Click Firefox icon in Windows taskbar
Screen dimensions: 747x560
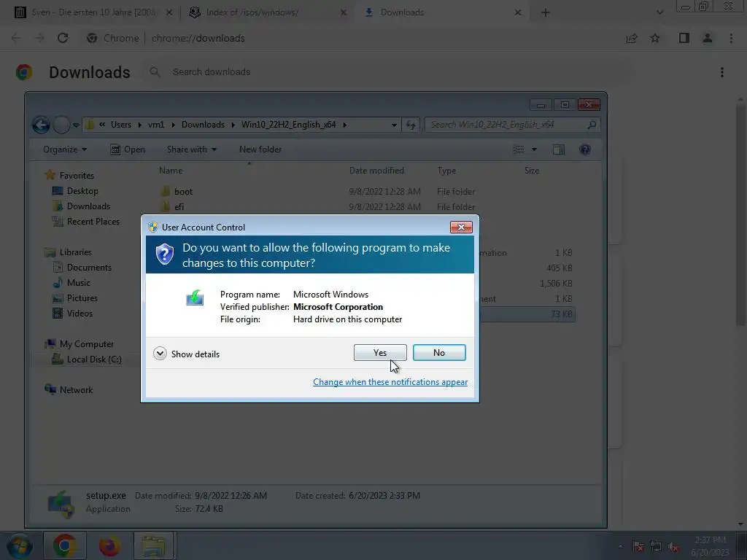click(x=109, y=545)
